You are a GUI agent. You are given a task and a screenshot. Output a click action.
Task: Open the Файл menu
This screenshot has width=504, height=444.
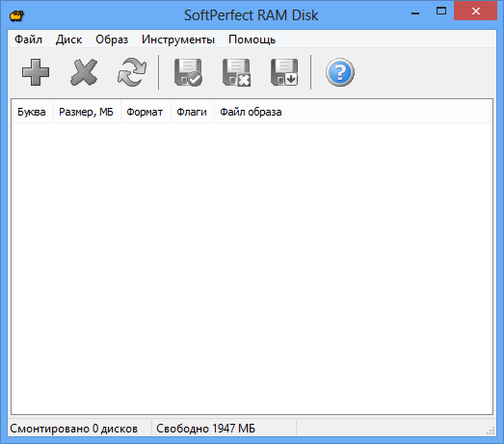click(x=28, y=39)
